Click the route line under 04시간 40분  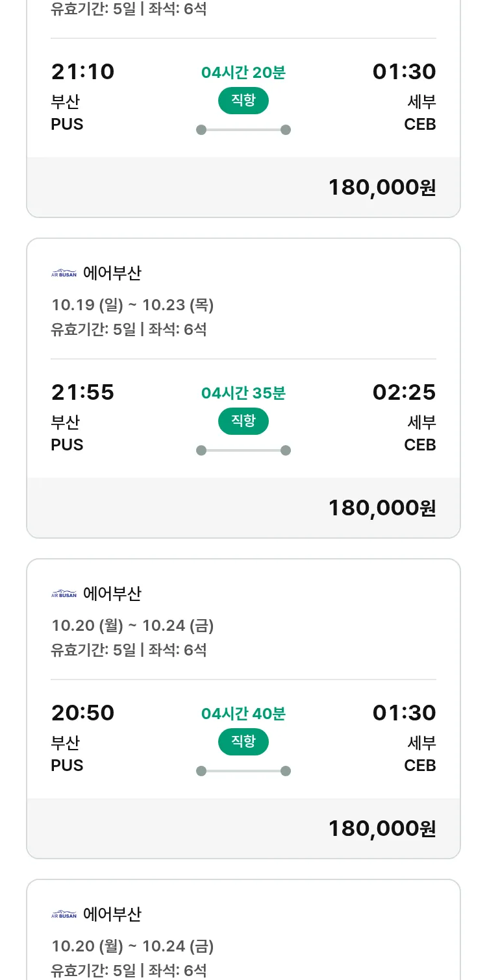tap(243, 771)
